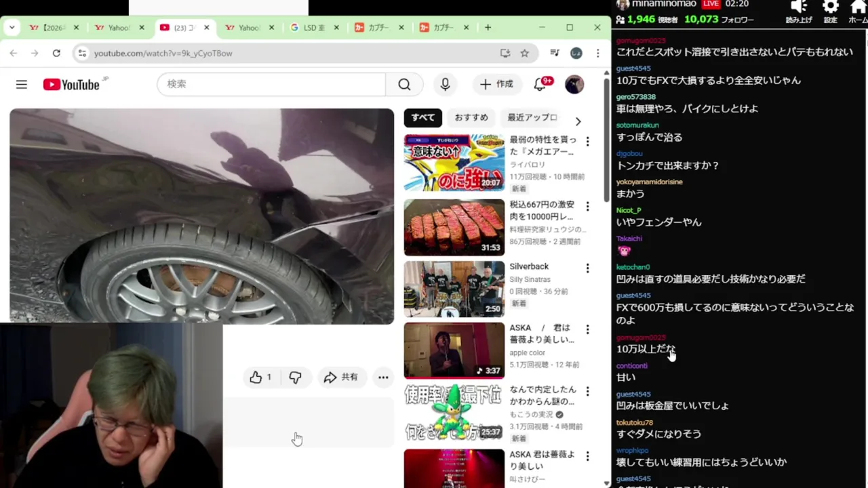The width and height of the screenshot is (868, 488).
Task: Open YouTube notifications bell
Action: pyautogui.click(x=540, y=84)
